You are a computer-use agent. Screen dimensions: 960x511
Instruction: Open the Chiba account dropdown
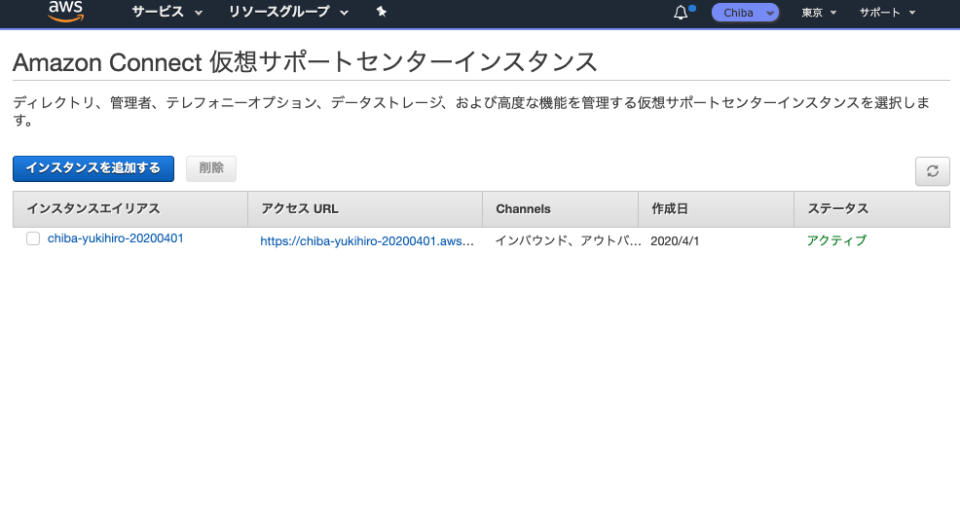(x=745, y=12)
